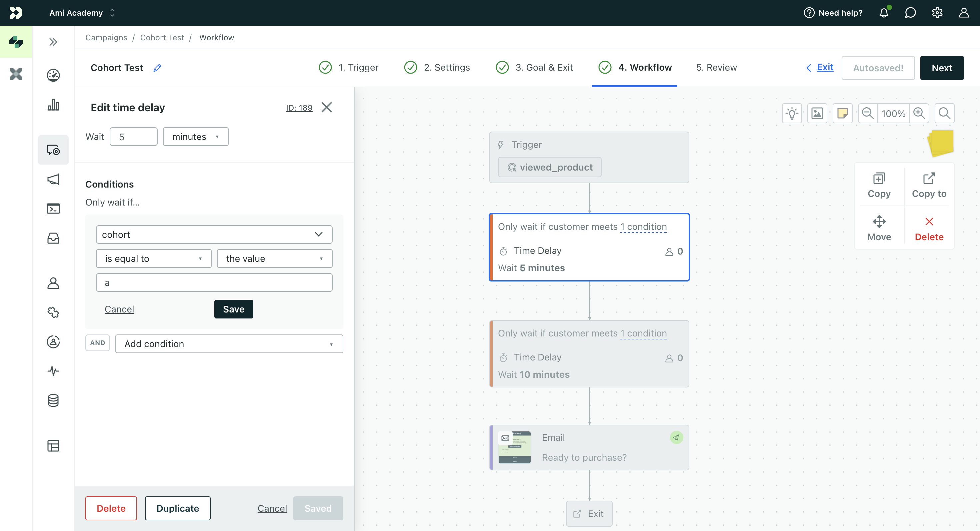Open Analysis bar chart icon
The width and height of the screenshot is (980, 531).
53,105
